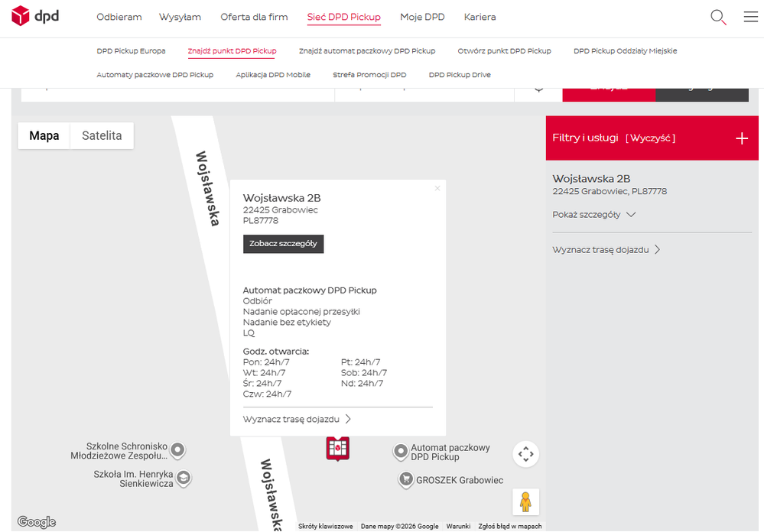
Task: Click Zgłoś błąd w mapach
Action: pyautogui.click(x=509, y=526)
